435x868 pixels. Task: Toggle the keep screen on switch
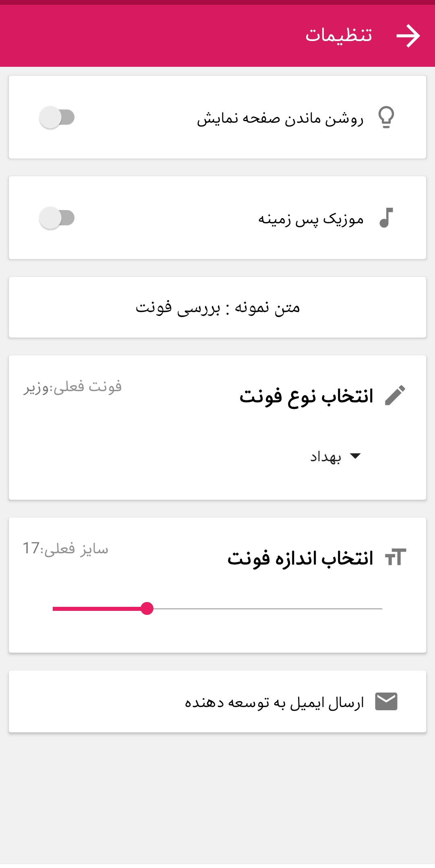click(57, 118)
